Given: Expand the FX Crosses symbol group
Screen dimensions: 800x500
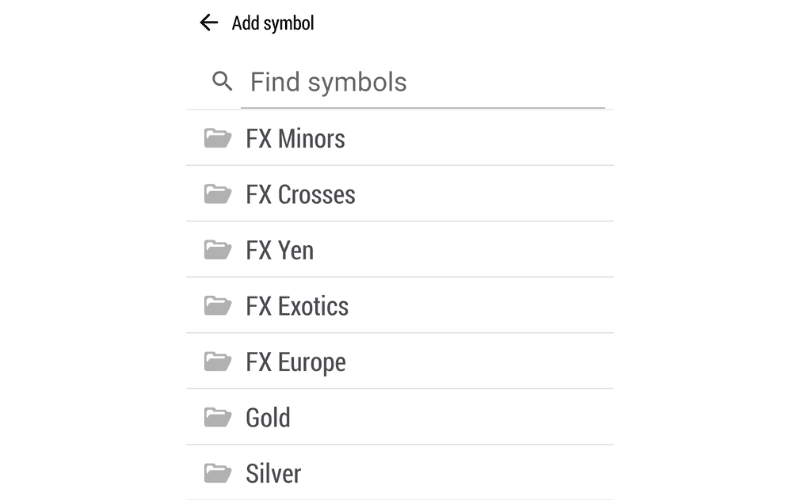Looking at the screenshot, I should tap(300, 194).
